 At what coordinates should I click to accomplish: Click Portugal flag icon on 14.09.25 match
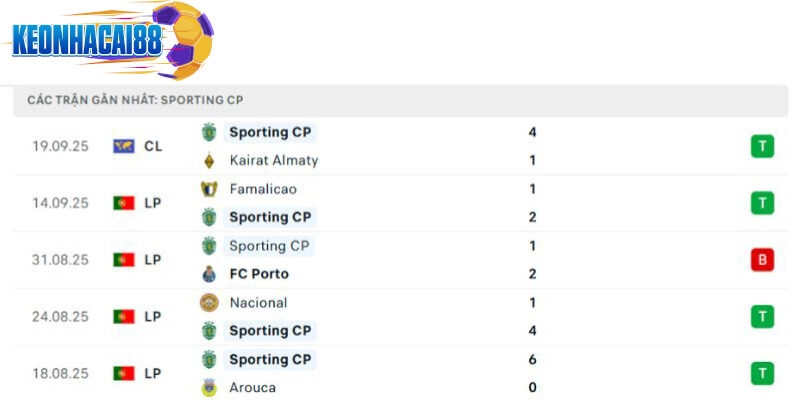click(124, 203)
